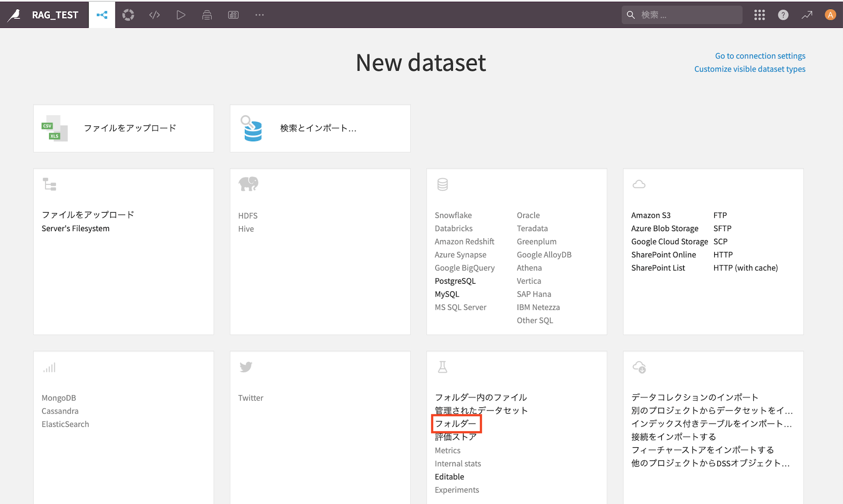Choose ファイルをアップロード in the filesystem card
Screen dimensions: 843x504
[x=88, y=215]
